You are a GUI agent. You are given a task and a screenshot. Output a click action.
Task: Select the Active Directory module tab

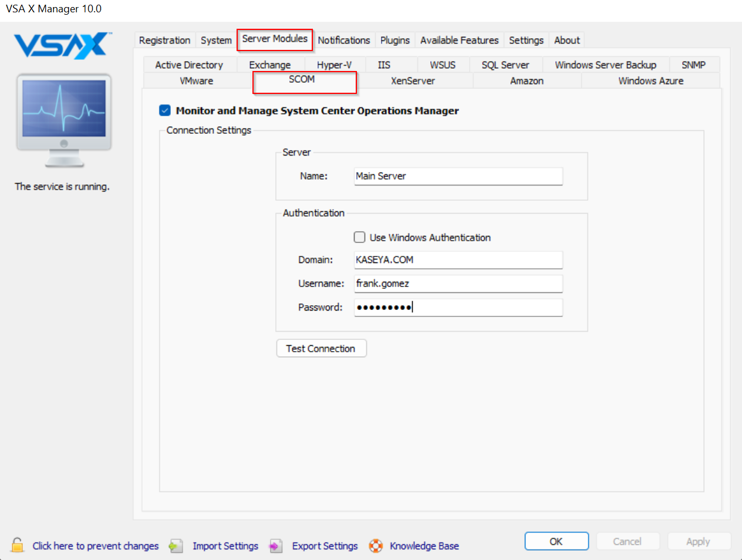(x=189, y=65)
